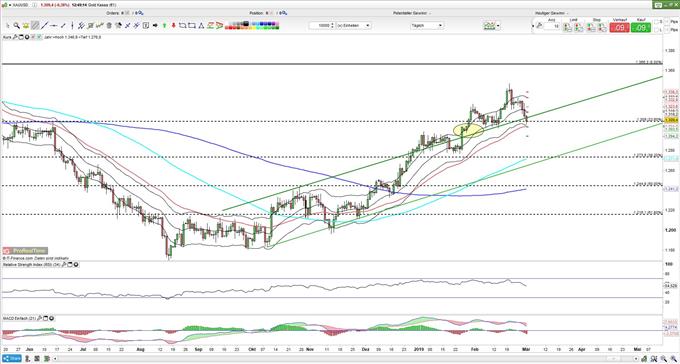The width and height of the screenshot is (680, 364).
Task: Click the ProRealTime logo link
Action: pyautogui.click(x=25, y=251)
